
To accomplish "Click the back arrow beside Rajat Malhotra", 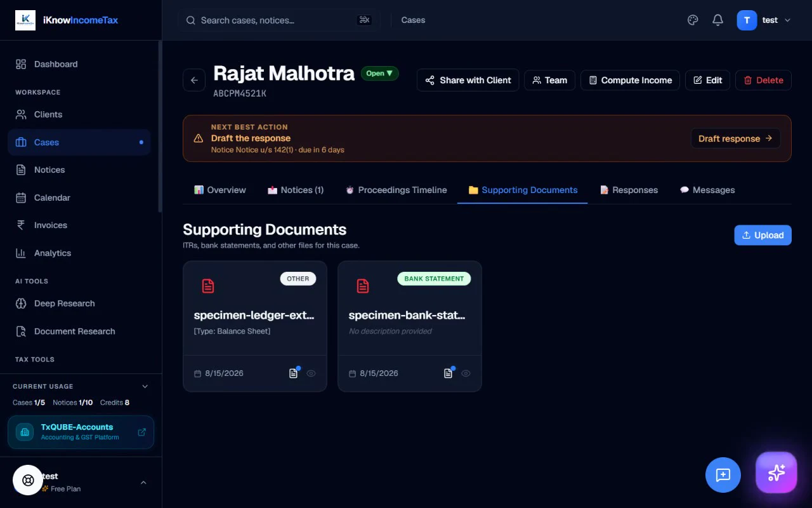I will [194, 80].
